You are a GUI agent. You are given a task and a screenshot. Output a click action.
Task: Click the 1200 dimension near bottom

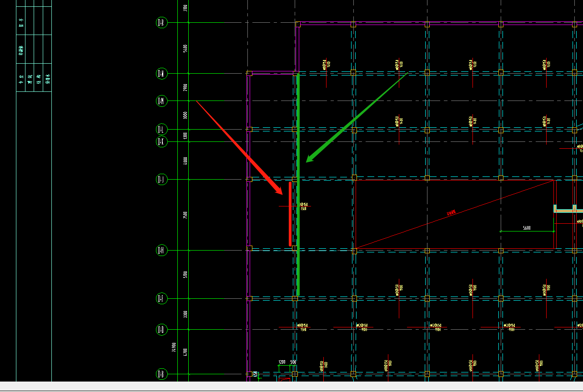[x=282, y=362]
